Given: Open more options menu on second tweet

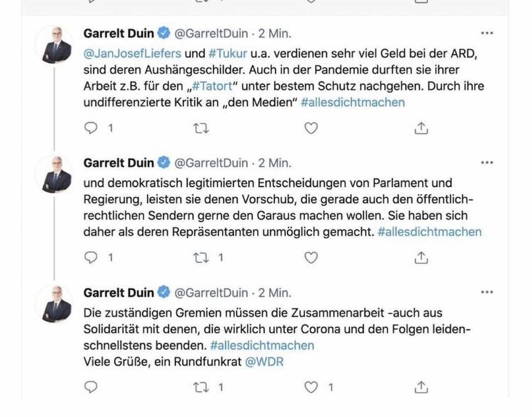Looking at the screenshot, I should (x=487, y=163).
